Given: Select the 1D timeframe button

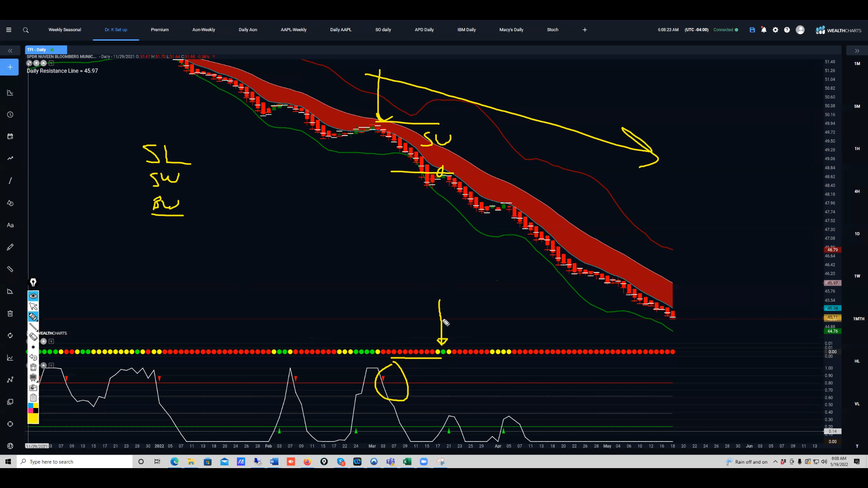Looking at the screenshot, I should coord(857,234).
